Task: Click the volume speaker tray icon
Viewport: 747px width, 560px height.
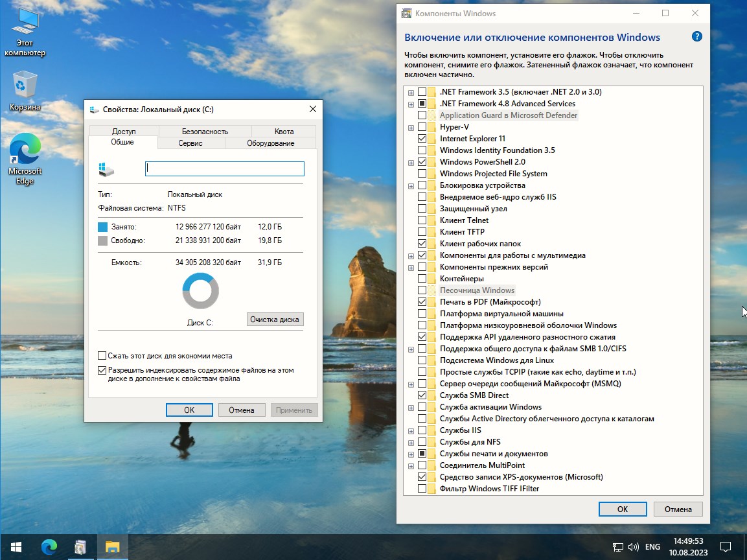Action: (634, 546)
